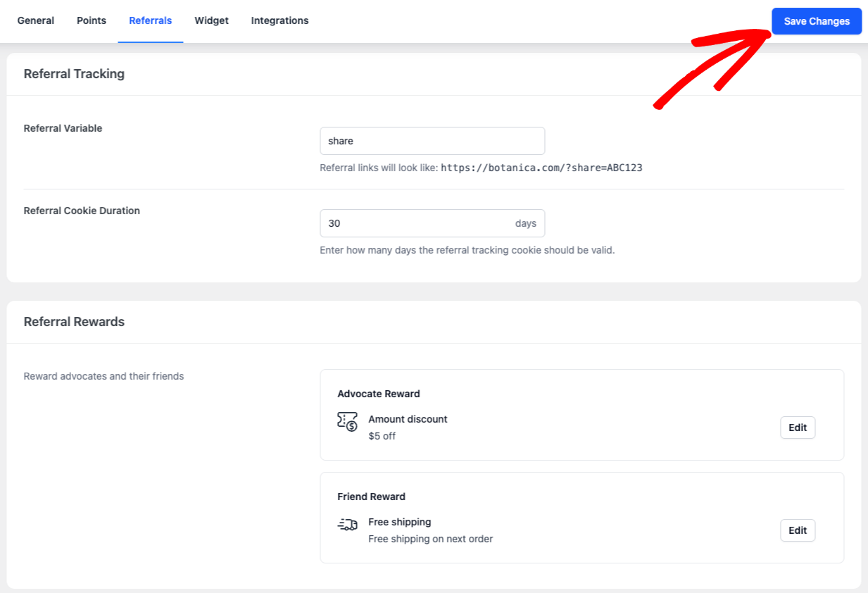868x593 pixels.
Task: Click the Referral Tracking section header
Action: (74, 73)
